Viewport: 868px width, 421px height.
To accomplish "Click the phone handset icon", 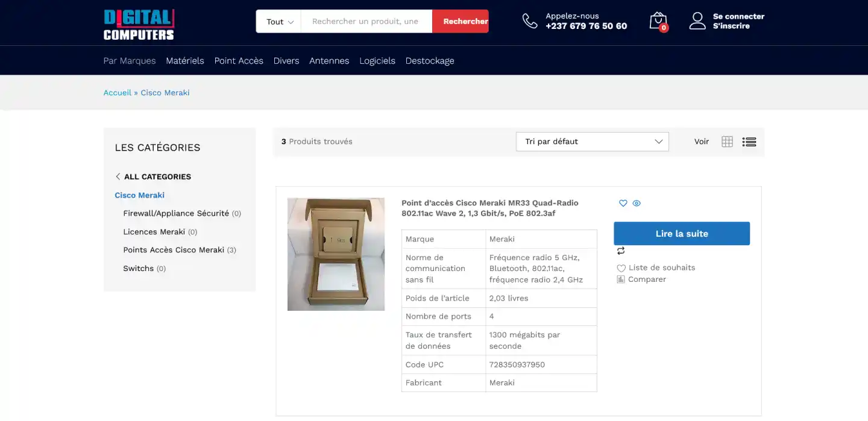I will click(530, 21).
